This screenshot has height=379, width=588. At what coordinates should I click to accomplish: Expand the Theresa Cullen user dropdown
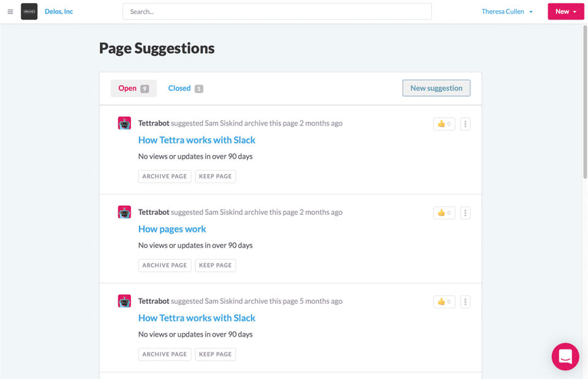(x=507, y=12)
